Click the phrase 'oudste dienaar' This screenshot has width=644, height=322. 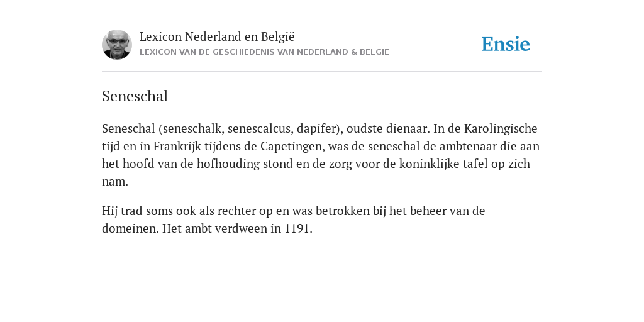pyautogui.click(x=387, y=128)
